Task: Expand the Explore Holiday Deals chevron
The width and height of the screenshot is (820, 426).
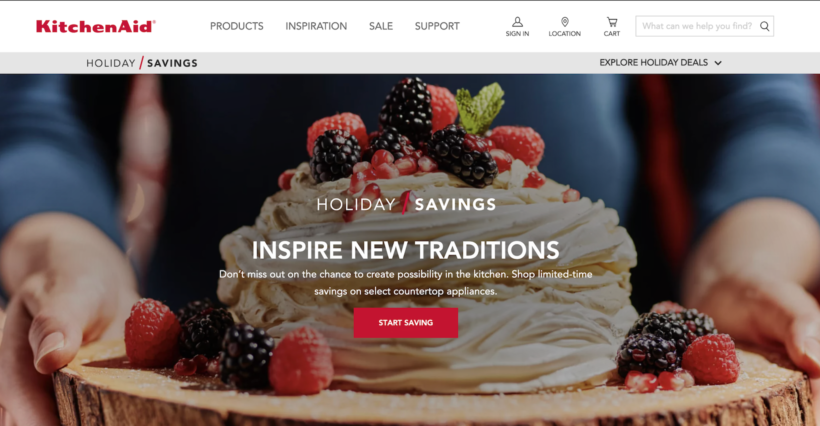Action: pos(718,63)
